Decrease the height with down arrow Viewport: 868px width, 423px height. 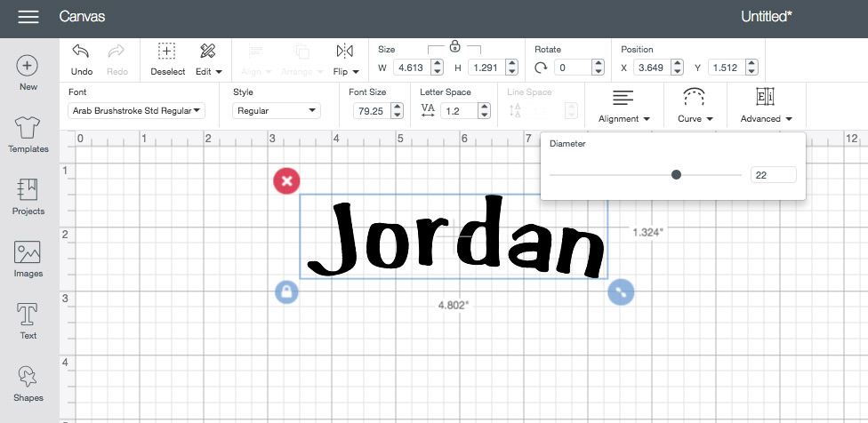pos(512,72)
